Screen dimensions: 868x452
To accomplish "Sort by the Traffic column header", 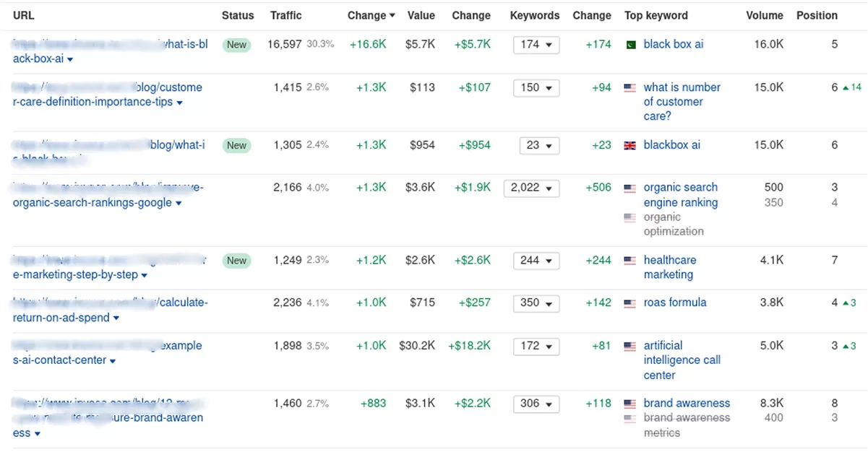I will coord(286,15).
